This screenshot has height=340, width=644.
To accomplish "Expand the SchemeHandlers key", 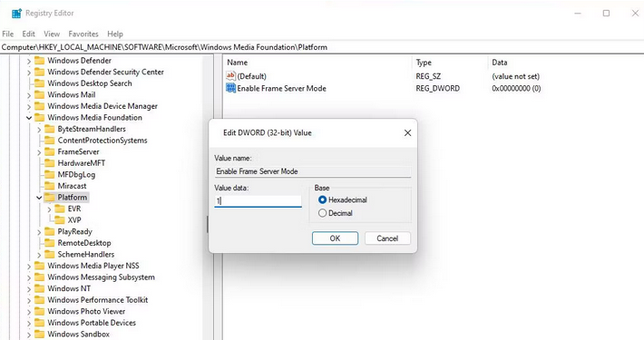I will (39, 255).
